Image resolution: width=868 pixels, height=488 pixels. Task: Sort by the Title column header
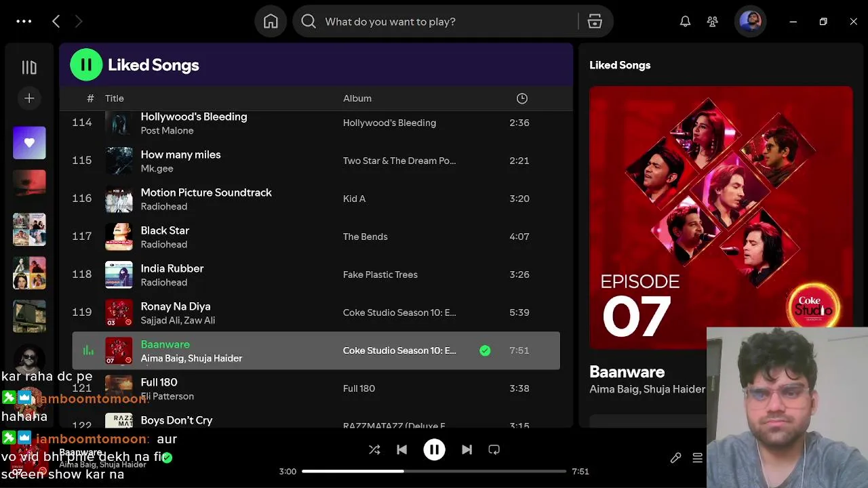[115, 98]
